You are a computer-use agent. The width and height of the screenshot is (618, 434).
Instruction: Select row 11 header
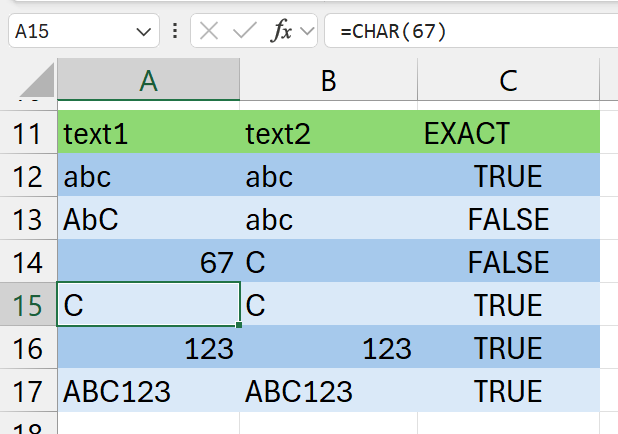(28, 133)
